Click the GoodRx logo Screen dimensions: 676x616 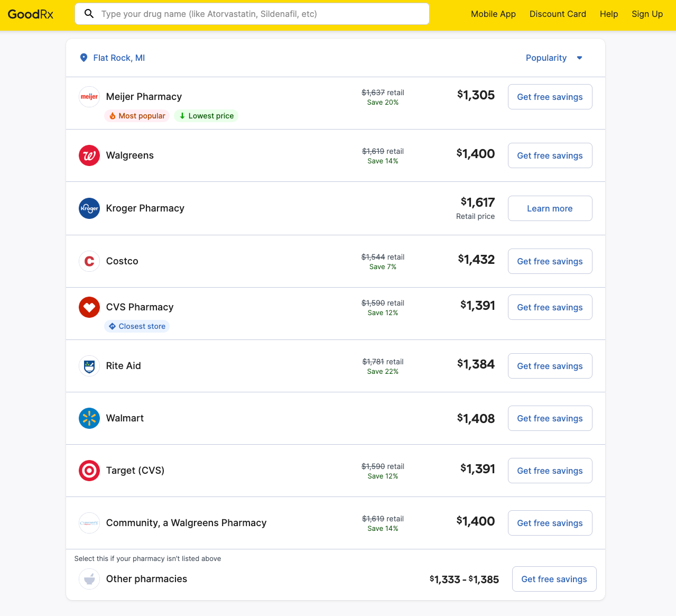click(31, 14)
